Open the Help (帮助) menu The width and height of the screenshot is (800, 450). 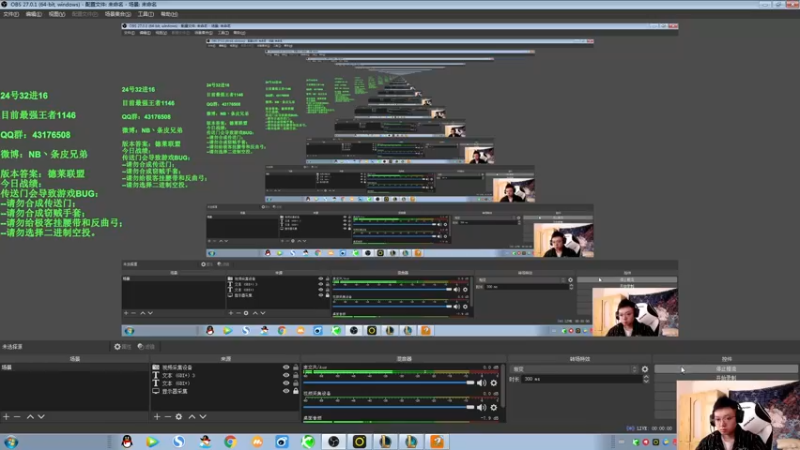(x=169, y=14)
